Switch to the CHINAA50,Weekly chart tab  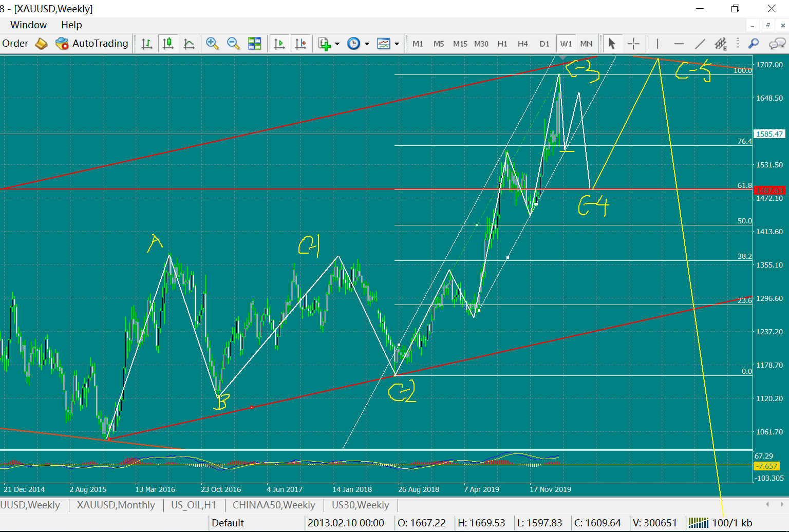point(274,505)
